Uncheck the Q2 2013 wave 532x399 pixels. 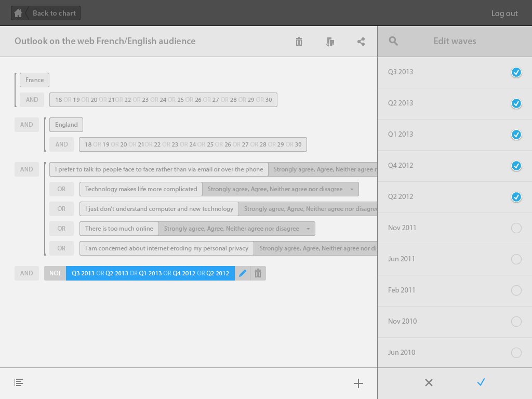coord(516,103)
